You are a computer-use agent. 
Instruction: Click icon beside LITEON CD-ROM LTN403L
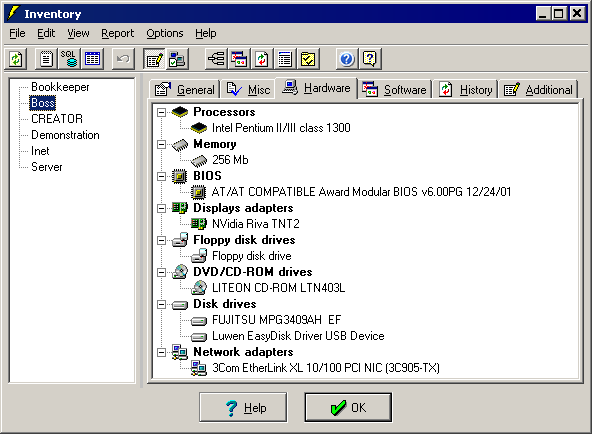(199, 288)
